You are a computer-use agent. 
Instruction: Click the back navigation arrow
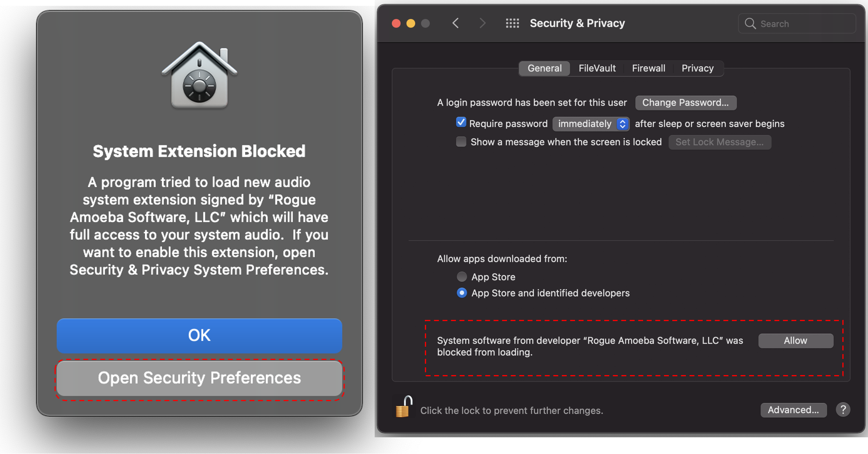[x=456, y=23]
